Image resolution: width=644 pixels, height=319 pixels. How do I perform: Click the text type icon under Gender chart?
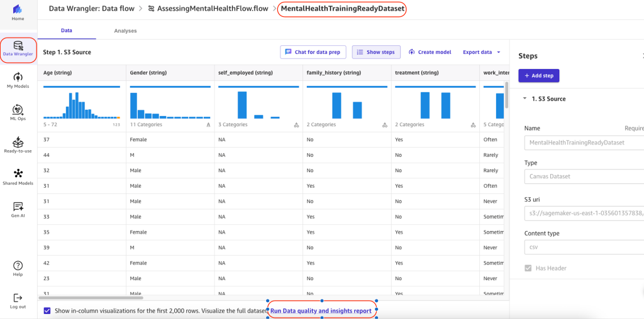pos(209,124)
